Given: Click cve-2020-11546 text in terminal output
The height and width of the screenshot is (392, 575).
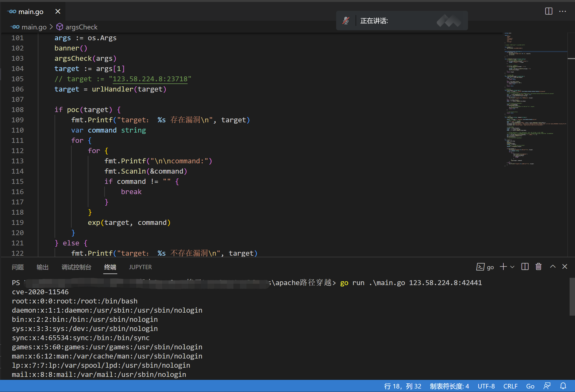Looking at the screenshot, I should [40, 292].
